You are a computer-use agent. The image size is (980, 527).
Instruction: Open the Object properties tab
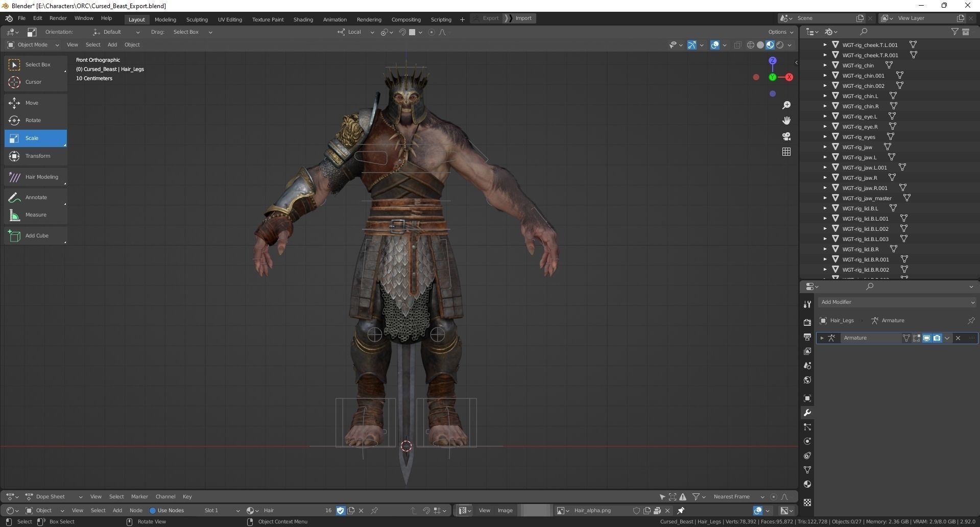pos(807,398)
